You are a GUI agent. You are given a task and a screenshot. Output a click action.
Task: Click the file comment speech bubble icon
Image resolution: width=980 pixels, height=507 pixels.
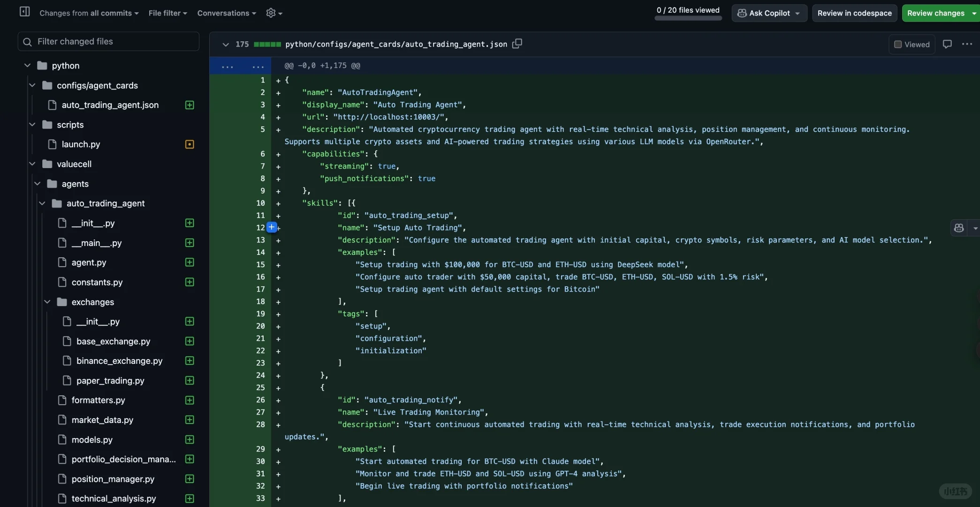point(947,44)
